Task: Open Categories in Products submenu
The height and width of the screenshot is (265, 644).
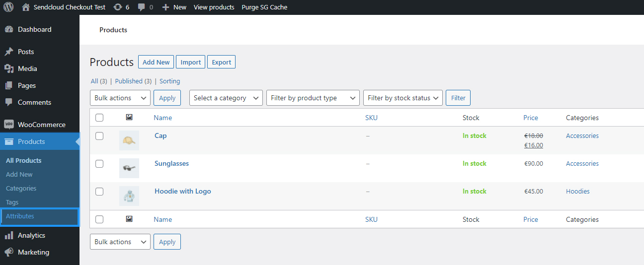Action: point(21,188)
